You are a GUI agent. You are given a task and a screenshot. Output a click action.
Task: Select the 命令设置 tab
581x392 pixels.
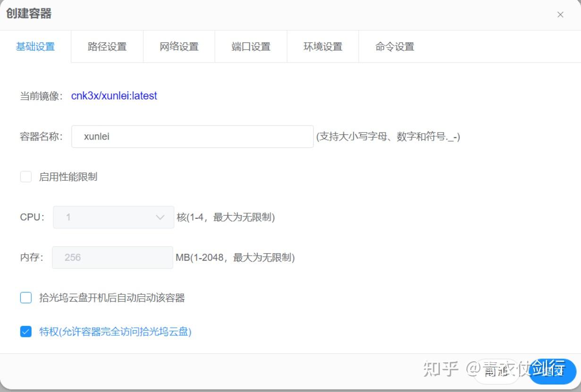395,46
